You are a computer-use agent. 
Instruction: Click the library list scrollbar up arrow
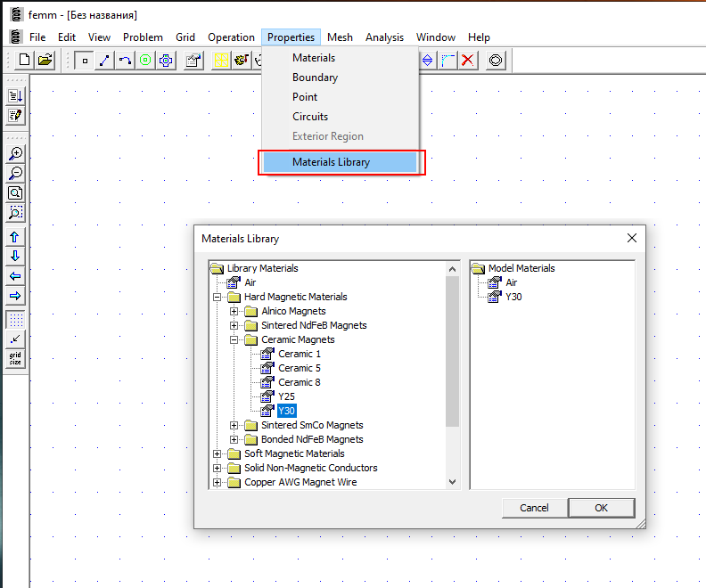(x=453, y=269)
